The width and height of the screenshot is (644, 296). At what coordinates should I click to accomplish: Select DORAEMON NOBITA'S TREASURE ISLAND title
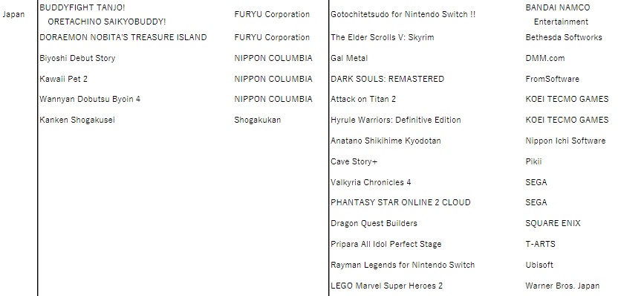[x=123, y=37]
